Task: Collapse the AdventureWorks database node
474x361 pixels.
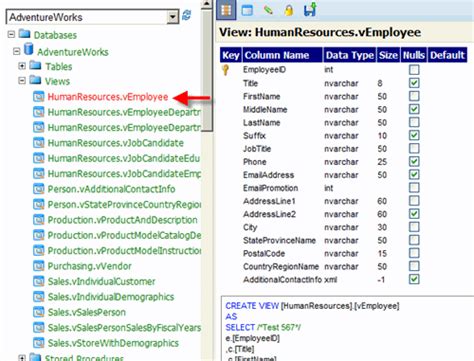Action: pyautogui.click(x=17, y=51)
